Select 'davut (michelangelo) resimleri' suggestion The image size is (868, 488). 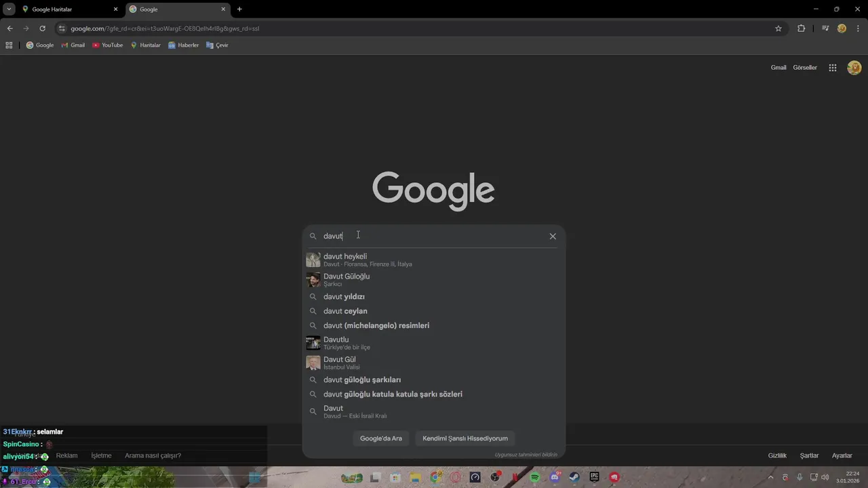[434, 325]
